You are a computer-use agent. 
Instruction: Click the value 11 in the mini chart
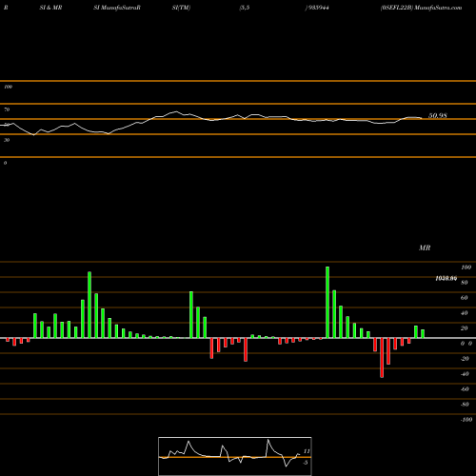[307, 451]
